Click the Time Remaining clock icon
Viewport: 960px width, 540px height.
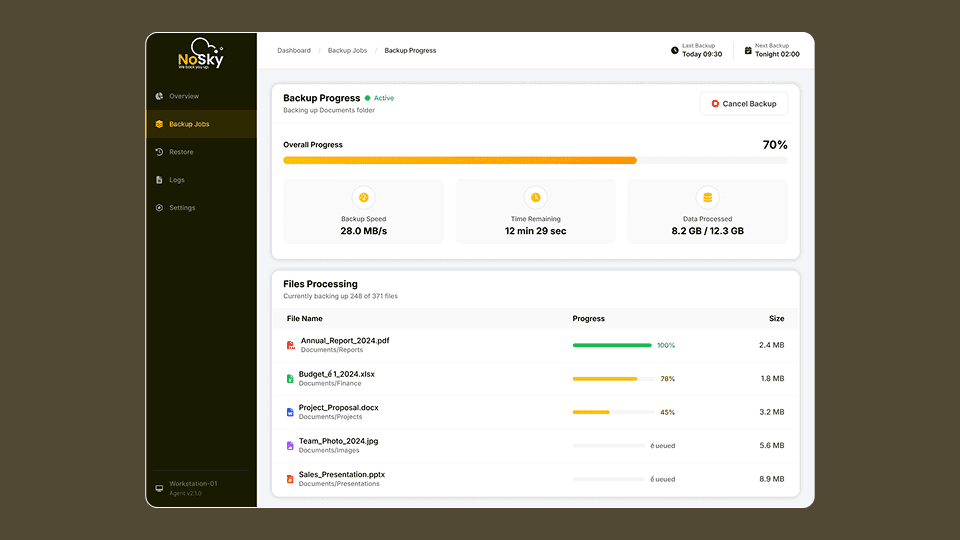pyautogui.click(x=536, y=197)
